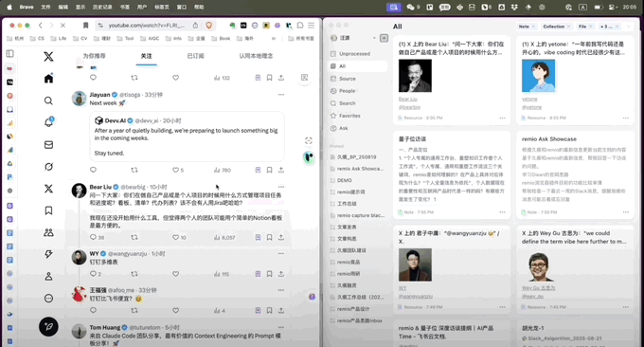
Task: Open X messages envelope icon
Action: (x=48, y=145)
